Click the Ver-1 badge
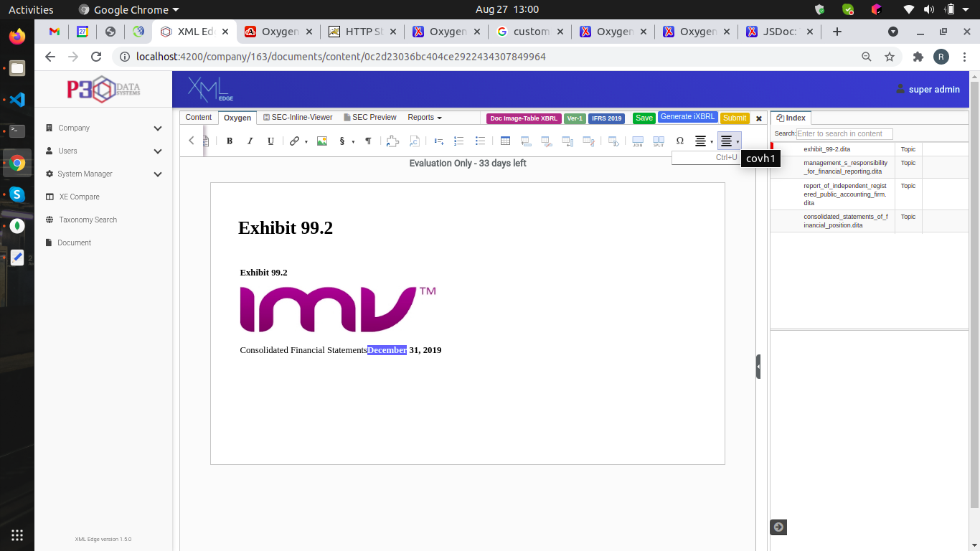Screen dimensions: 980x551 tap(575, 118)
